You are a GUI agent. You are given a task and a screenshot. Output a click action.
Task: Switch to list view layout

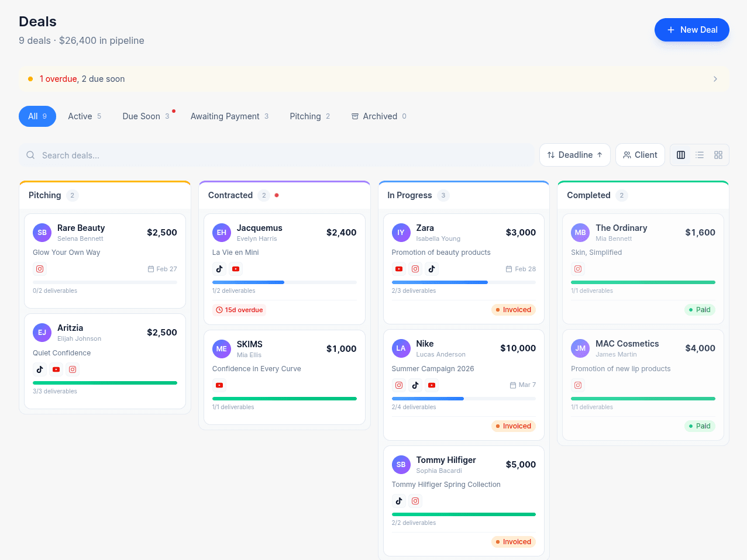click(700, 155)
